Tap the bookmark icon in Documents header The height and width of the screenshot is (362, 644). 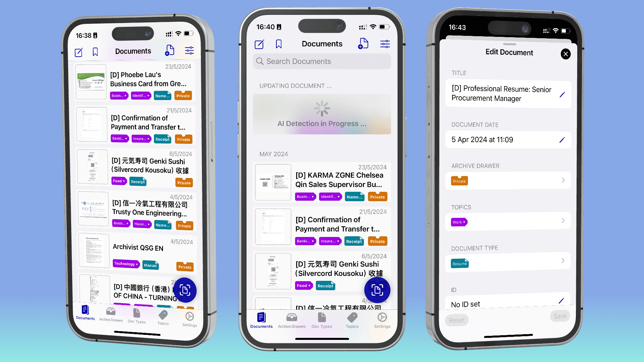(96, 51)
